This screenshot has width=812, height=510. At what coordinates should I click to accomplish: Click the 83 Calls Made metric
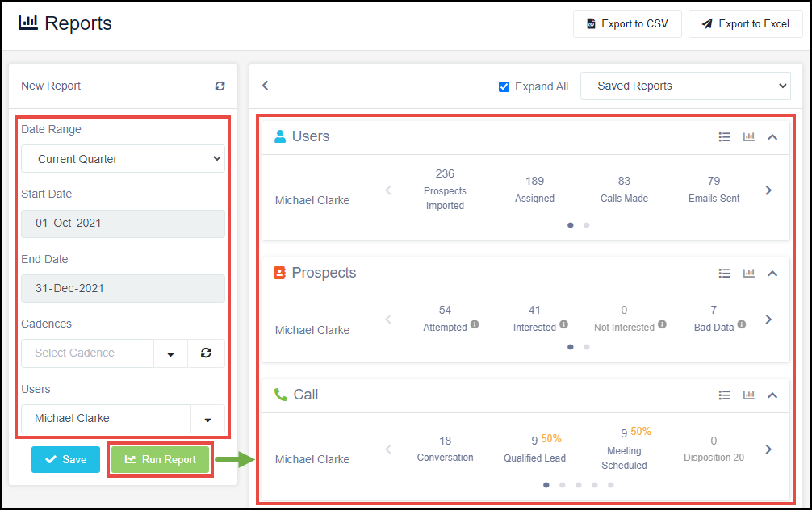[624, 190]
